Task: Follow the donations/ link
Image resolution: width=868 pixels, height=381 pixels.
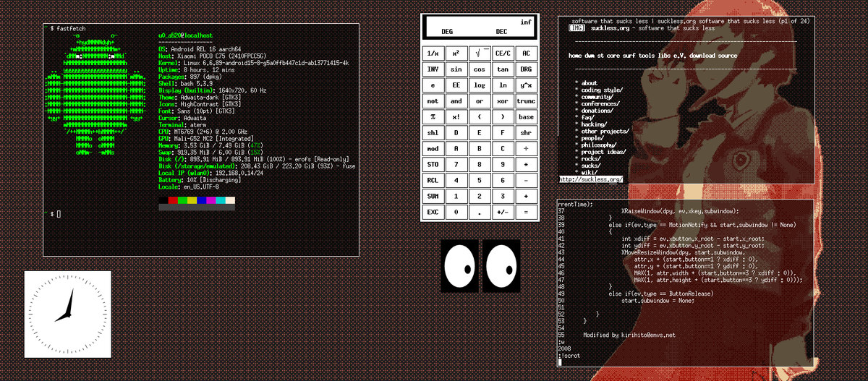Action: 597,111
